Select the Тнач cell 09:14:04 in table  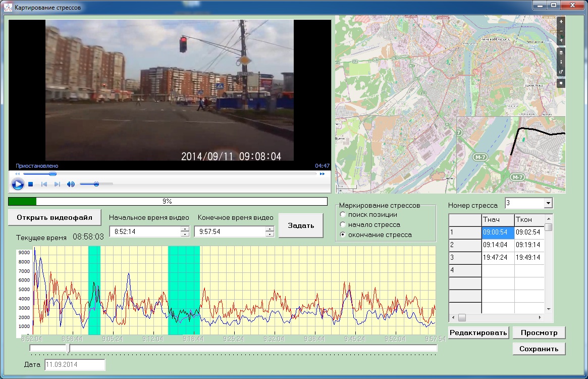pos(498,245)
